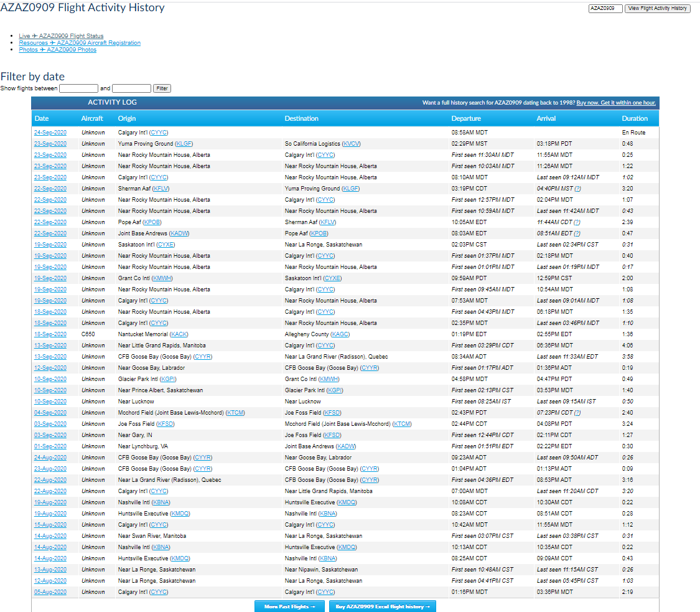
Task: Open Resources AZAZ0909 Aircraft Registration link
Action: 80,43
